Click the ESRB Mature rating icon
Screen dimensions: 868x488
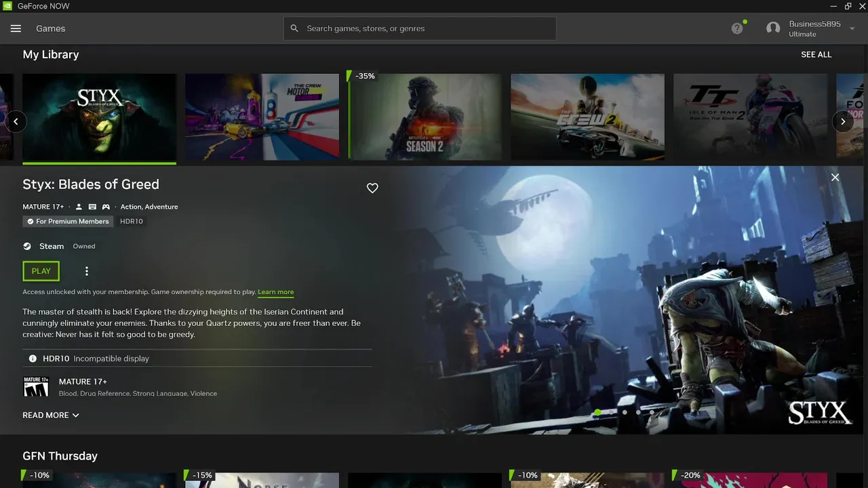pyautogui.click(x=37, y=386)
